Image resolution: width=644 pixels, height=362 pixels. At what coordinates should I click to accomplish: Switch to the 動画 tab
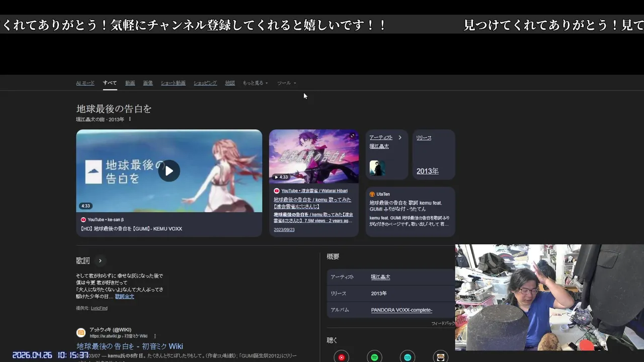(x=130, y=83)
